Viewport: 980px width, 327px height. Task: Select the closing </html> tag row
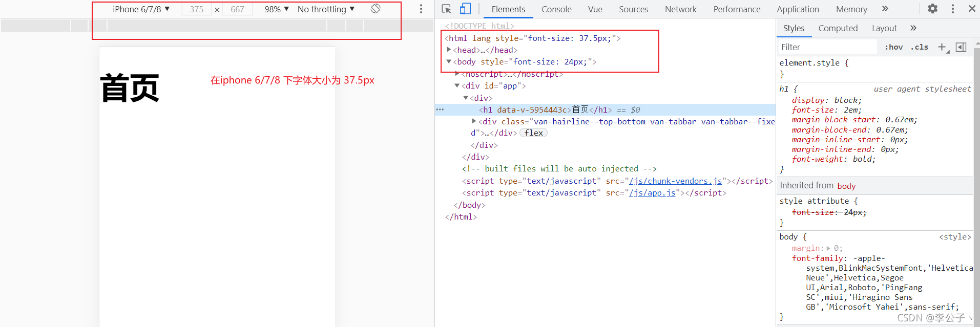point(461,216)
